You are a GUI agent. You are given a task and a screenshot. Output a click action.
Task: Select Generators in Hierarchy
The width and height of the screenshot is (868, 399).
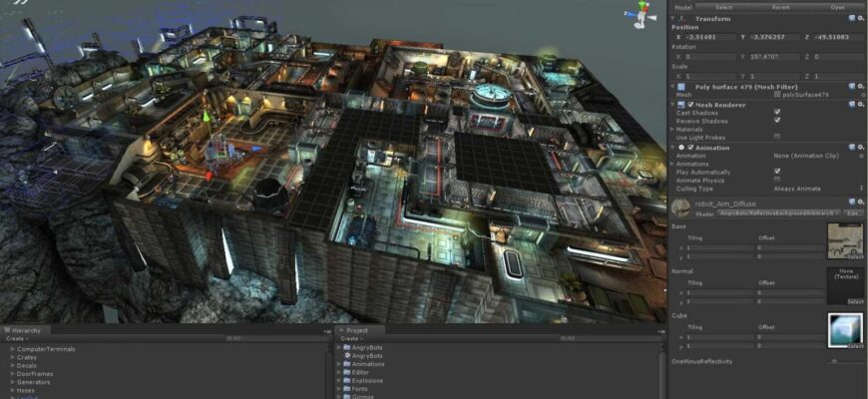click(33, 382)
